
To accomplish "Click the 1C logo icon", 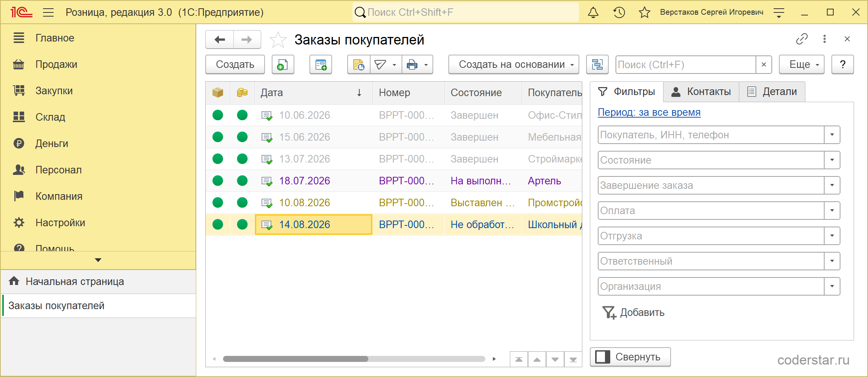I will pos(21,12).
